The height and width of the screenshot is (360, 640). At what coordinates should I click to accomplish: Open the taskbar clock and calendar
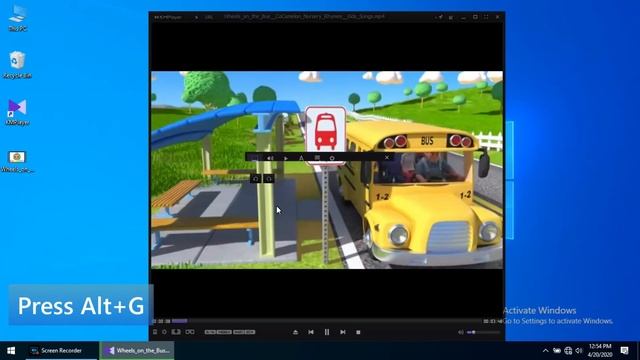coord(600,351)
